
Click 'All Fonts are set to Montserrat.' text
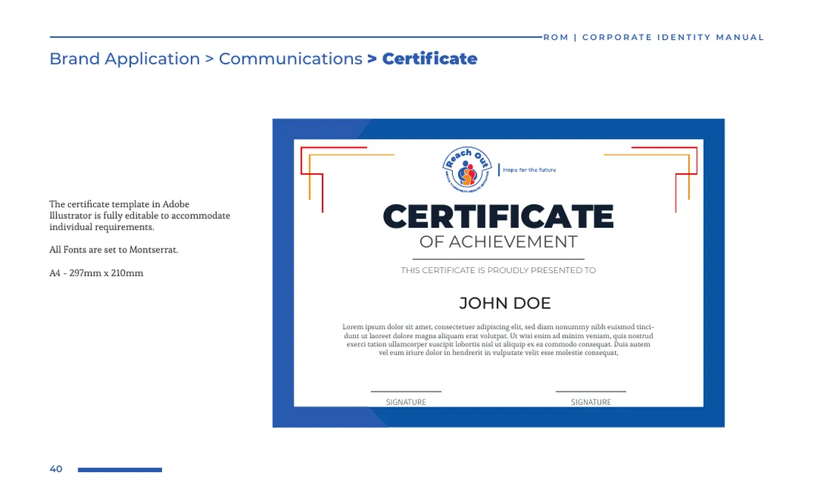pos(114,249)
